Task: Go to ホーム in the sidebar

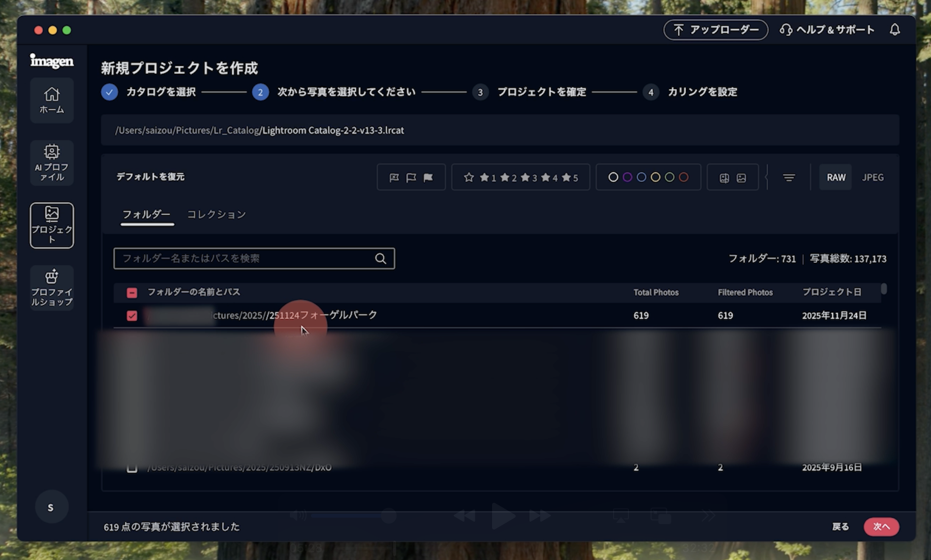Action: pos(52,100)
